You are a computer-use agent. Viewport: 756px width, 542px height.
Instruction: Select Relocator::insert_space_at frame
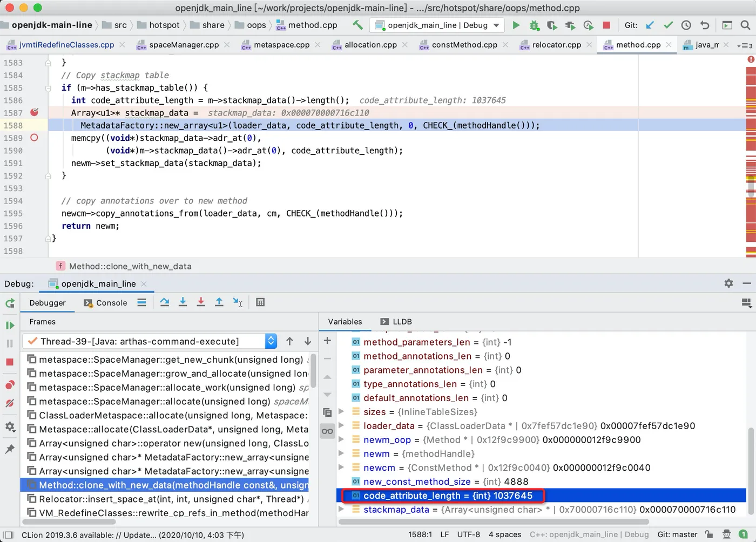coord(166,499)
